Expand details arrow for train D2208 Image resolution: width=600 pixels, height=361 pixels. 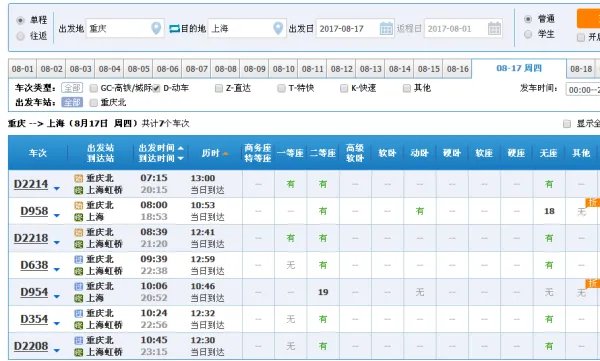(57, 350)
